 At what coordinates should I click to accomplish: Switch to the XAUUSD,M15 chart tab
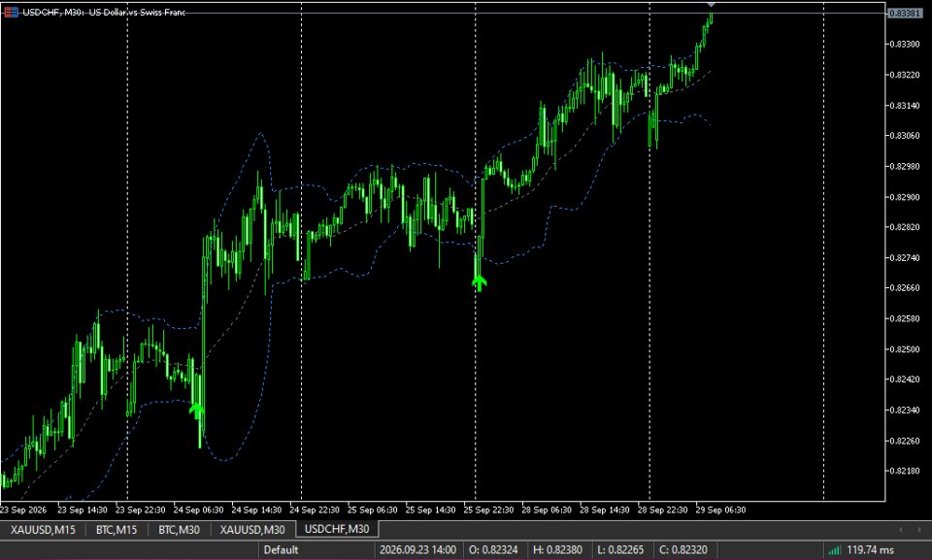pos(43,529)
